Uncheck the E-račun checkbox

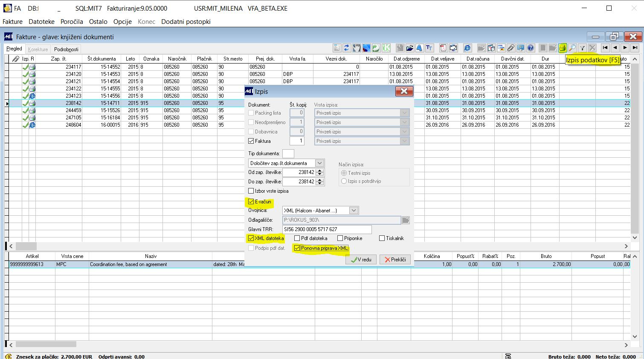click(251, 202)
